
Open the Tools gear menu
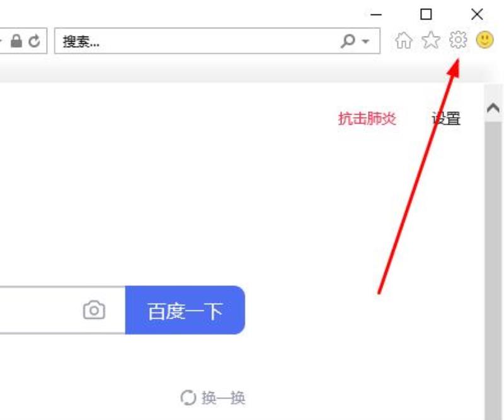pyautogui.click(x=458, y=40)
